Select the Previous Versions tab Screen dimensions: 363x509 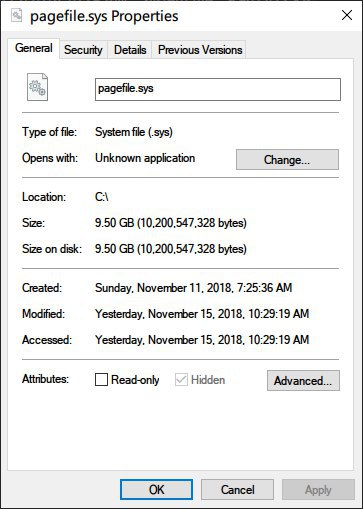(x=200, y=50)
